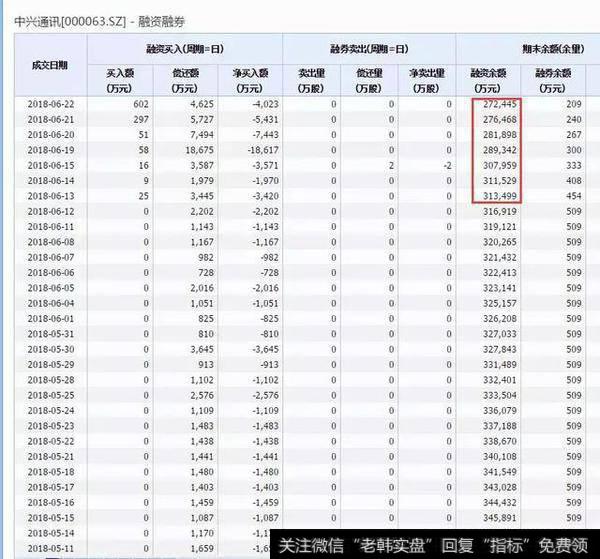
Task: Select the 2018-06-14 date cell
Action: [x=51, y=181]
